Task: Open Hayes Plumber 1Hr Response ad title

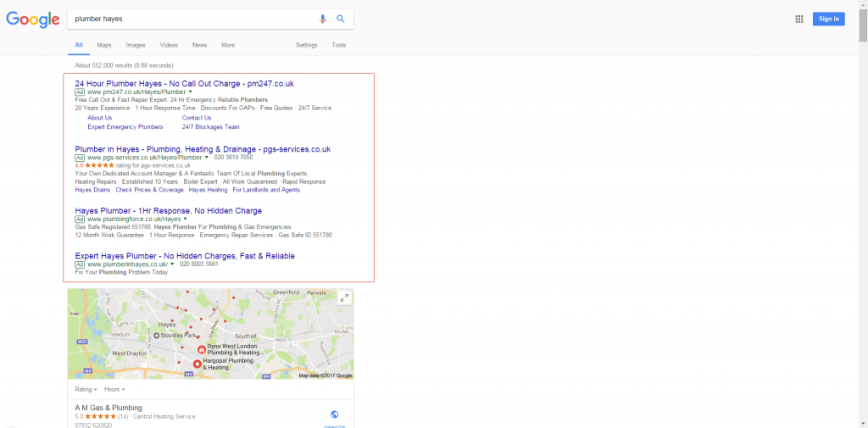Action: pos(169,211)
